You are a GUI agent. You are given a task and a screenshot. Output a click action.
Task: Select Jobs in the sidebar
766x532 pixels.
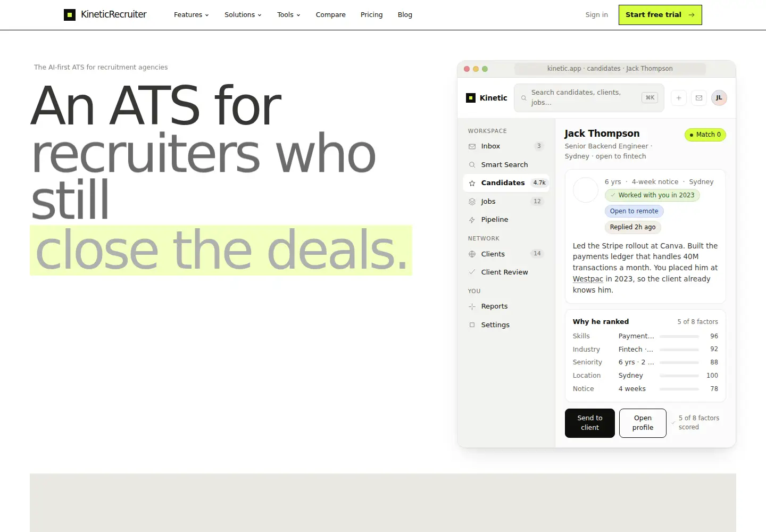(x=506, y=202)
